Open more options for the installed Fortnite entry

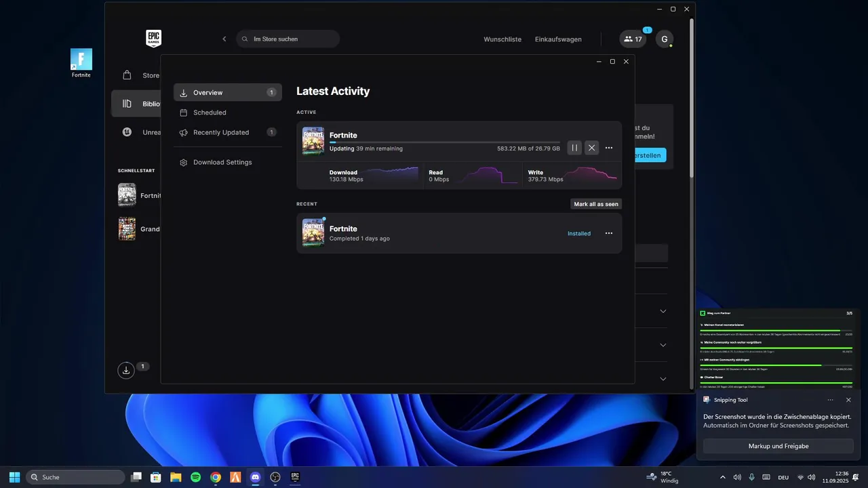[x=609, y=233]
